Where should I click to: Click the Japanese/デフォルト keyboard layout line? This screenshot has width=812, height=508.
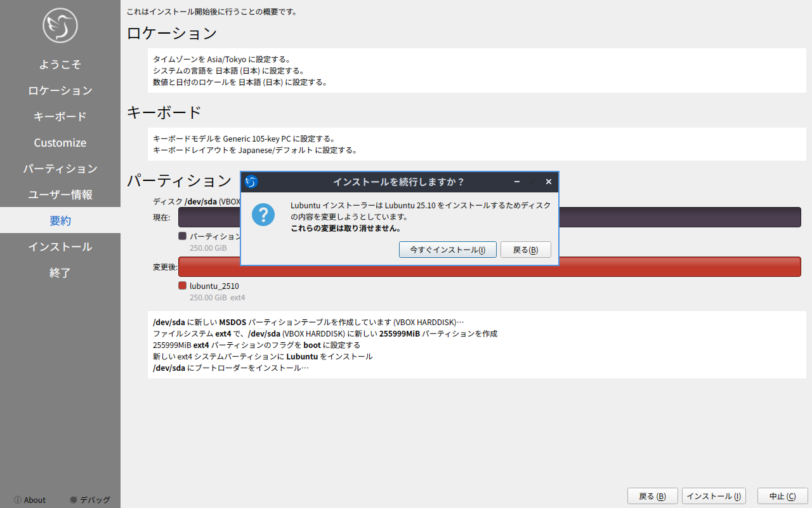point(255,150)
